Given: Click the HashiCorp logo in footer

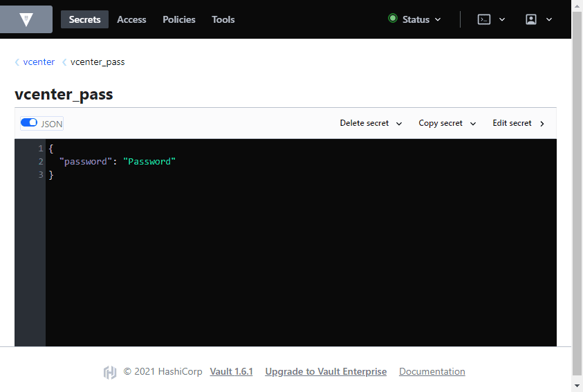Looking at the screenshot, I should click(110, 372).
